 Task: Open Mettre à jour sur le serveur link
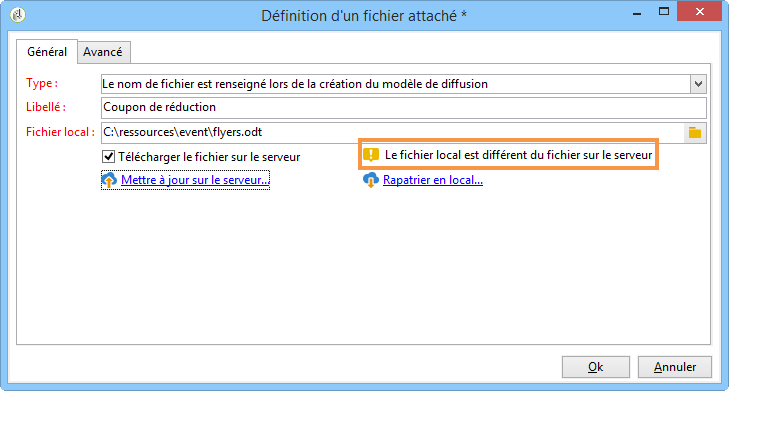(195, 180)
